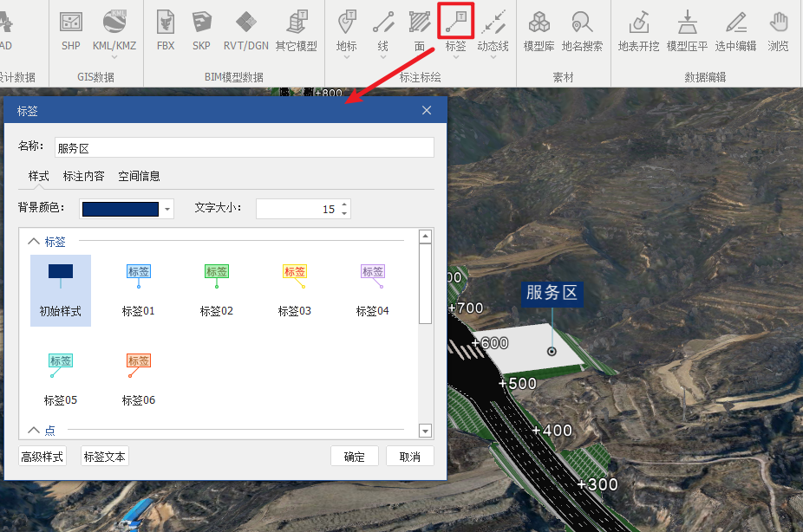
Task: Open the KML/KMZ import tool
Action: point(114,23)
